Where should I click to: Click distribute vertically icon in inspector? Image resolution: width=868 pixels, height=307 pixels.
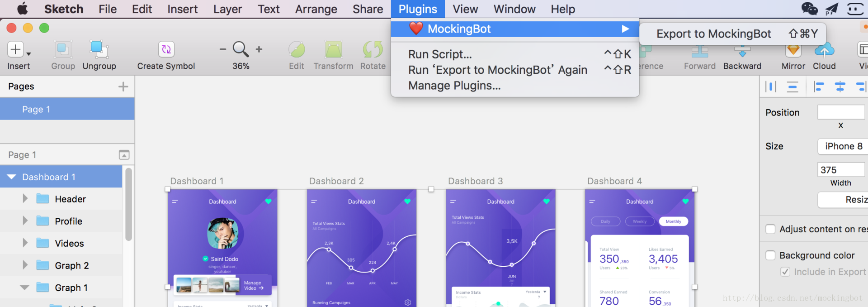pyautogui.click(x=793, y=86)
